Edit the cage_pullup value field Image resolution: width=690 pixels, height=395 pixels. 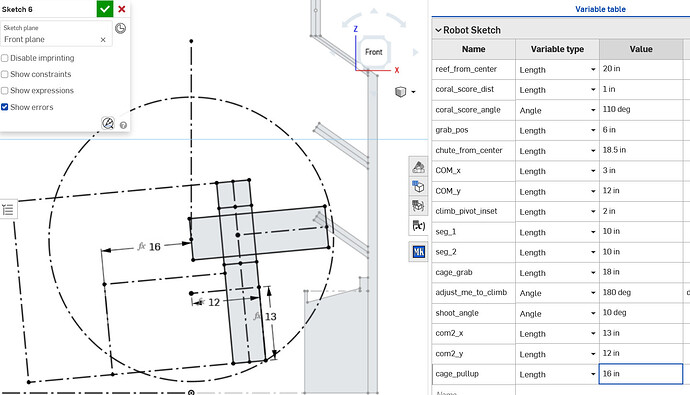tap(641, 373)
